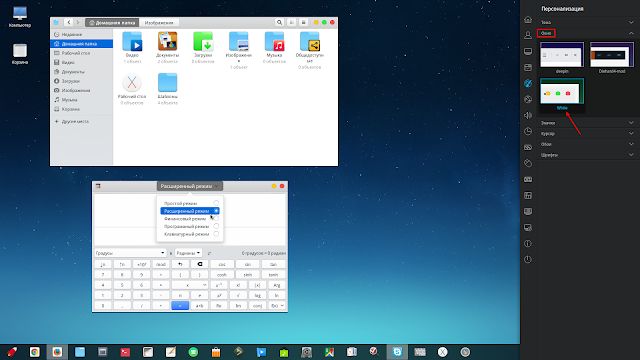Viewport: 640px width, 360px height.
Task: Launch Firefox from the dock
Action: pos(57,352)
